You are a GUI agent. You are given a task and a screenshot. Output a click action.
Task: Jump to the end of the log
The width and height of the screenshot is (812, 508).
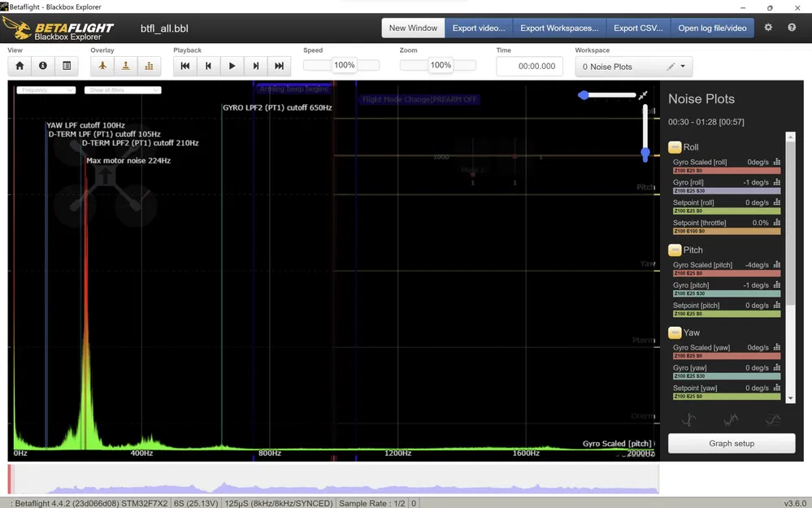[279, 66]
